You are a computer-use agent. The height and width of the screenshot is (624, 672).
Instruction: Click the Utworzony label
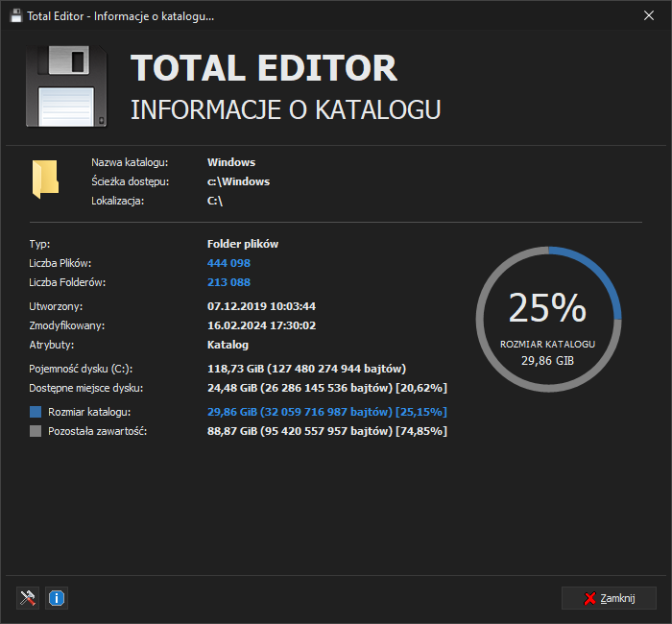click(x=56, y=306)
